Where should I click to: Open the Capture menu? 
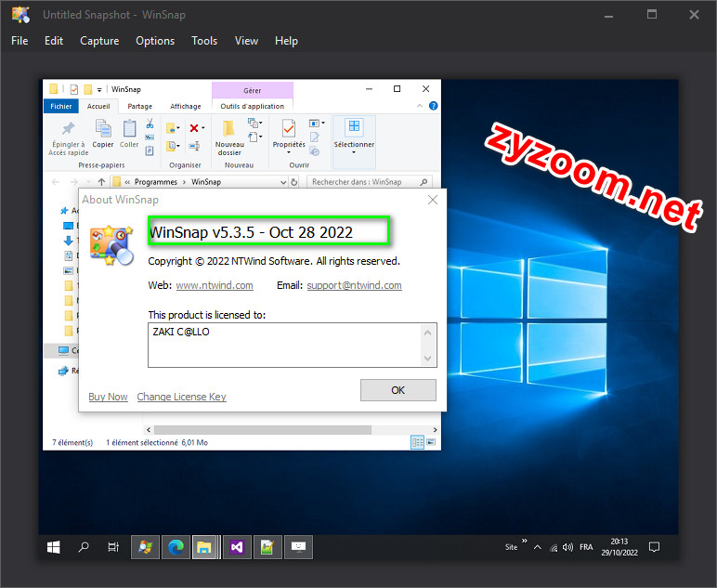click(99, 41)
